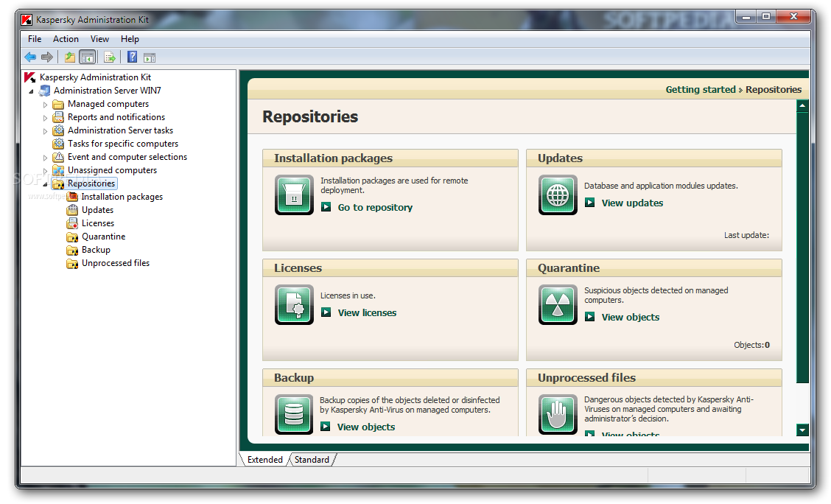Collapse the Administration Server WIN7 node
Viewport: 831px width, 504px height.
coord(31,91)
